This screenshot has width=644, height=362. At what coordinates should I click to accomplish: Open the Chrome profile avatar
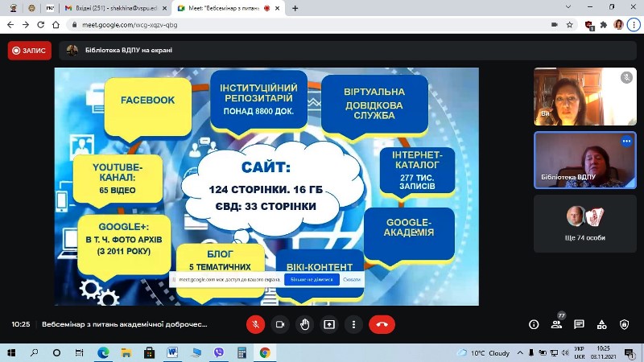tap(618, 25)
